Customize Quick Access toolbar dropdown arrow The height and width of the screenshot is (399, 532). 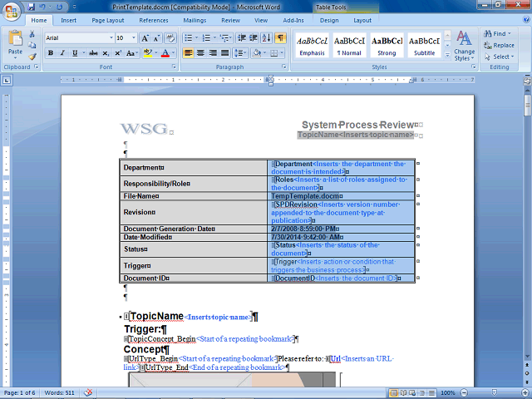(74, 7)
